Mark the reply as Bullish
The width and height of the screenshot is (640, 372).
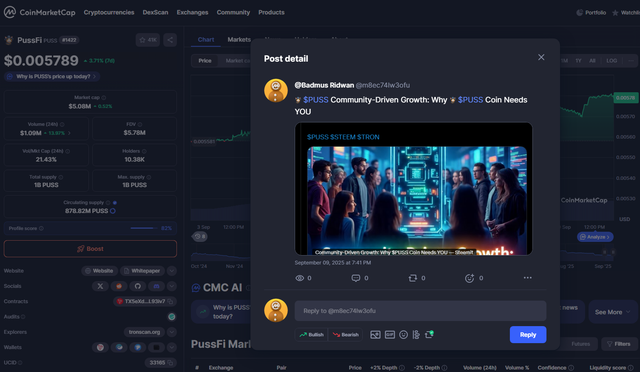click(x=311, y=334)
